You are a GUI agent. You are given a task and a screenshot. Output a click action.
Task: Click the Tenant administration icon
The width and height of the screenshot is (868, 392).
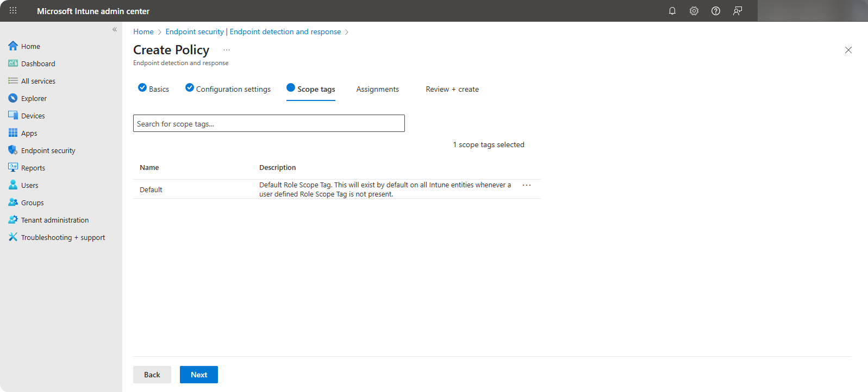[13, 220]
